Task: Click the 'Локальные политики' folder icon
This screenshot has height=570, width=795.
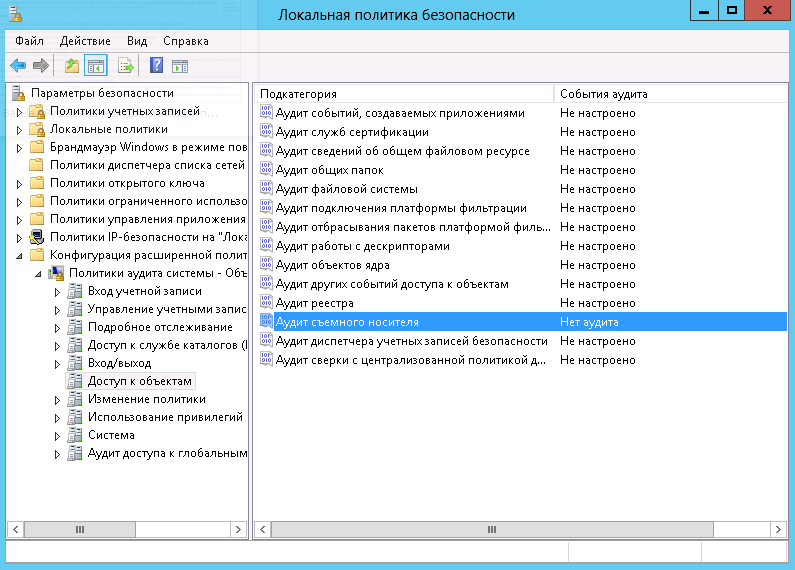Action: coord(37,129)
